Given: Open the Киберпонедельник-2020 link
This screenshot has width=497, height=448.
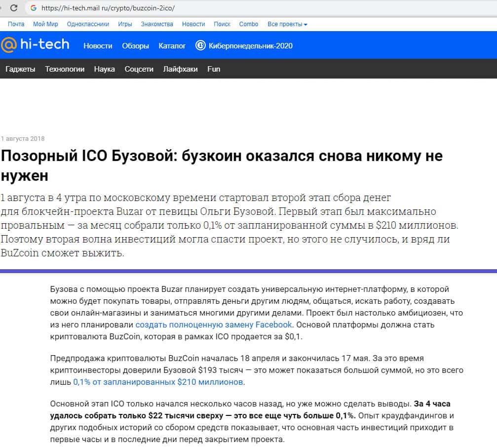Looking at the screenshot, I should 250,45.
